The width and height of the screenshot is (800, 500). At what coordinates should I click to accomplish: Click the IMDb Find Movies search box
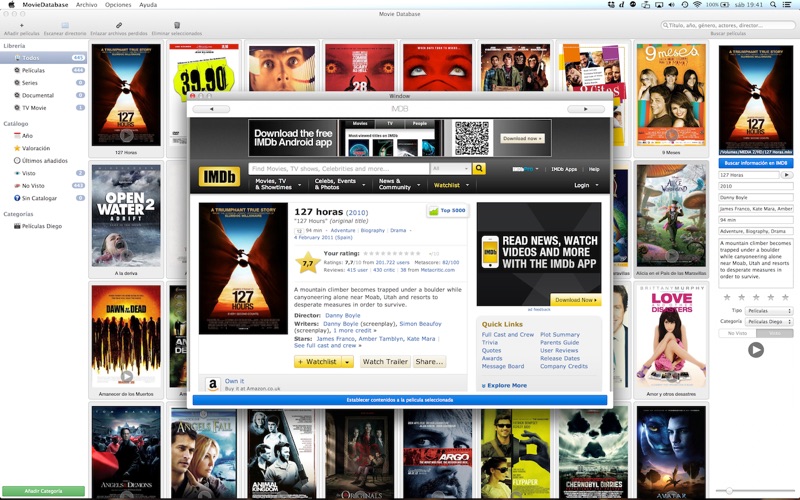338,168
